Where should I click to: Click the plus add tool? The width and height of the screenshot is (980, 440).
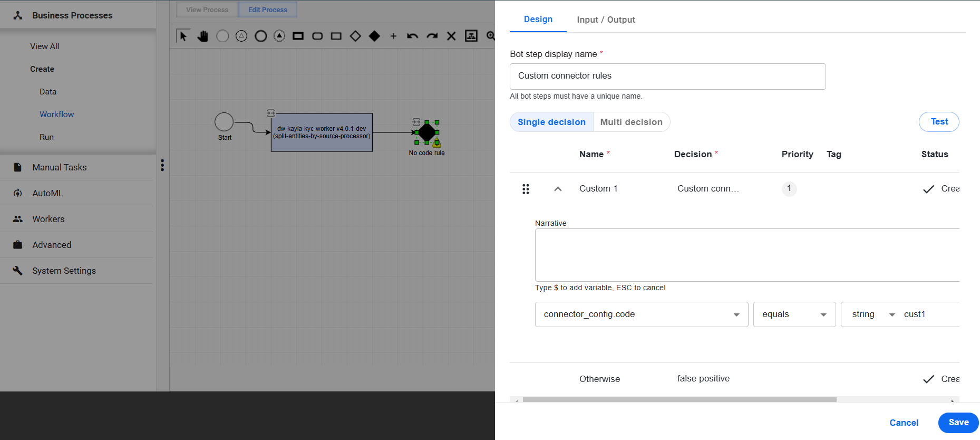[393, 36]
